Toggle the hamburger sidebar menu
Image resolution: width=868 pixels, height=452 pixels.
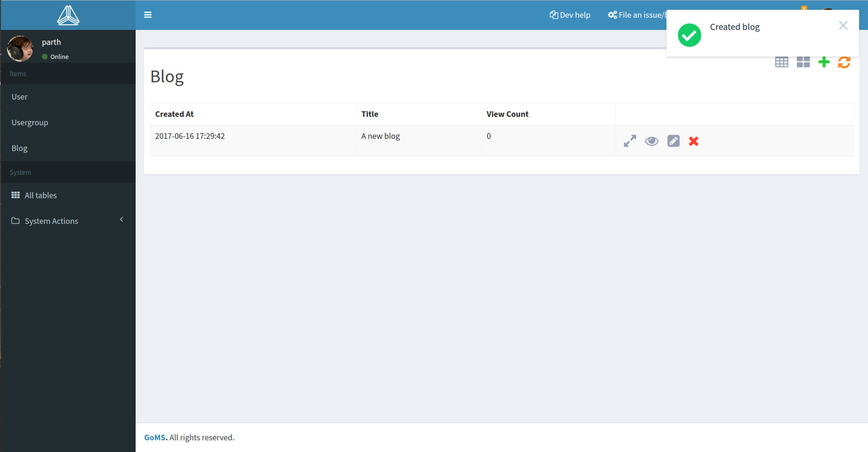point(148,15)
